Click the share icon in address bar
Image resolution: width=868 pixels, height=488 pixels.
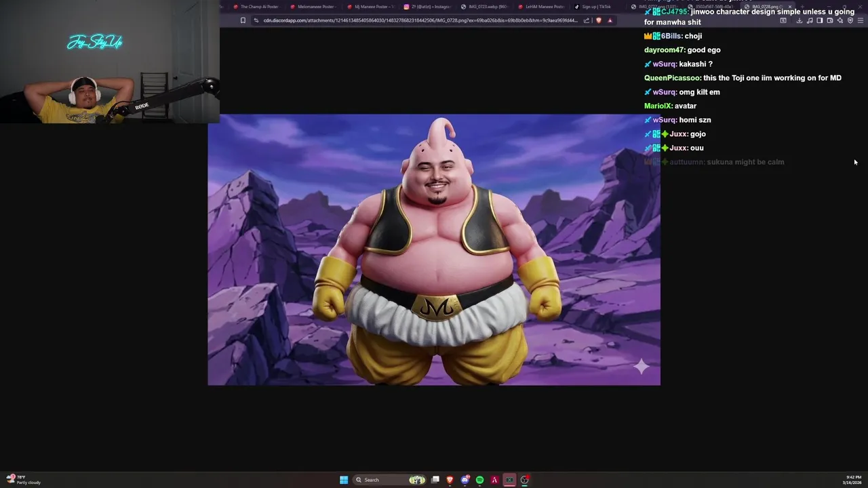pos(587,20)
